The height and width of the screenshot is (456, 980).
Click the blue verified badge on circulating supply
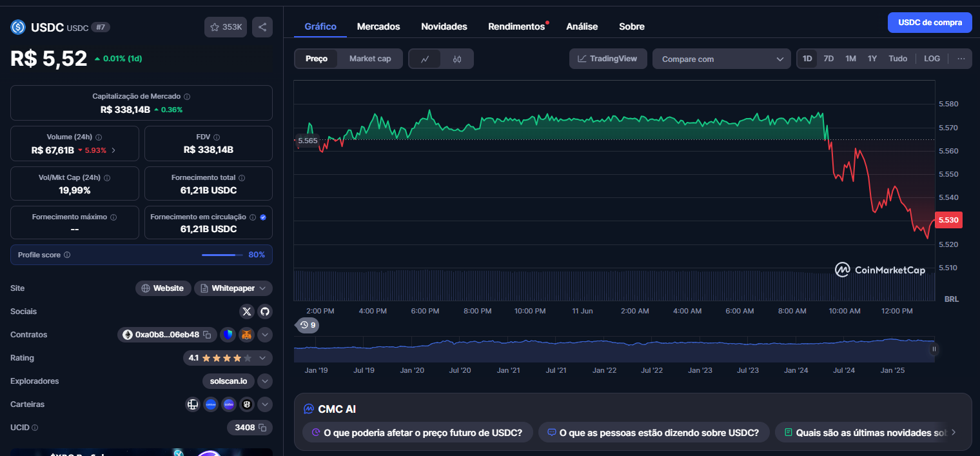(x=262, y=217)
